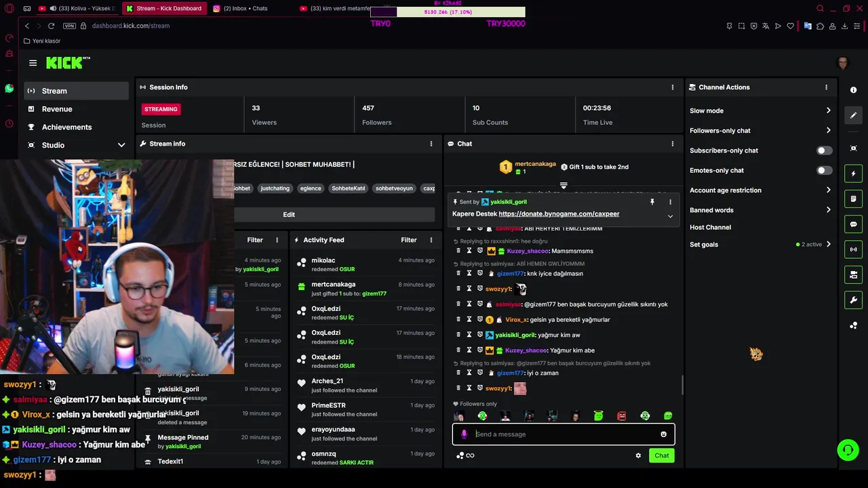868x488 pixels.
Task: Click the translate icon in address bar
Action: click(x=766, y=26)
